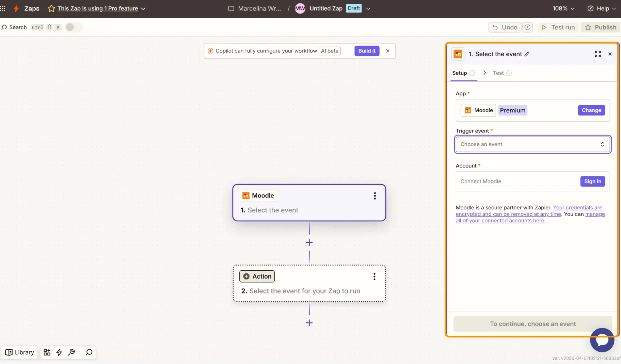Select the Moodle trigger step card
621x364 pixels.
click(309, 203)
